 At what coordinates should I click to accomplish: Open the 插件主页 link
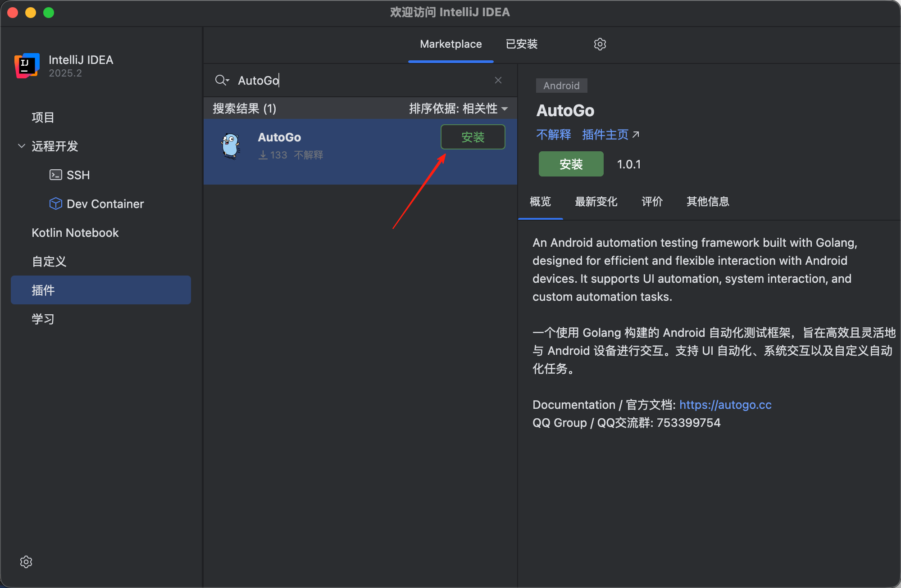[610, 135]
